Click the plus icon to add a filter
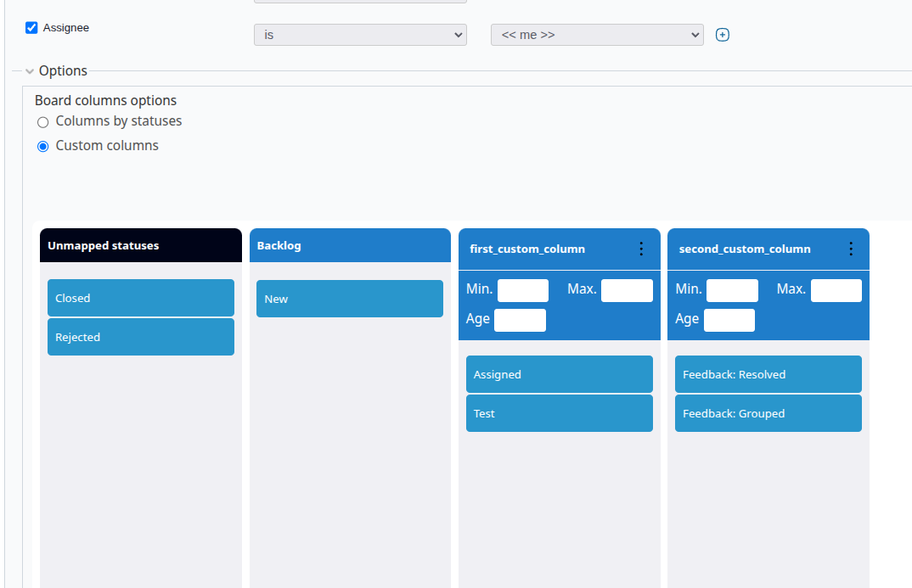The width and height of the screenshot is (912, 588). pyautogui.click(x=722, y=35)
